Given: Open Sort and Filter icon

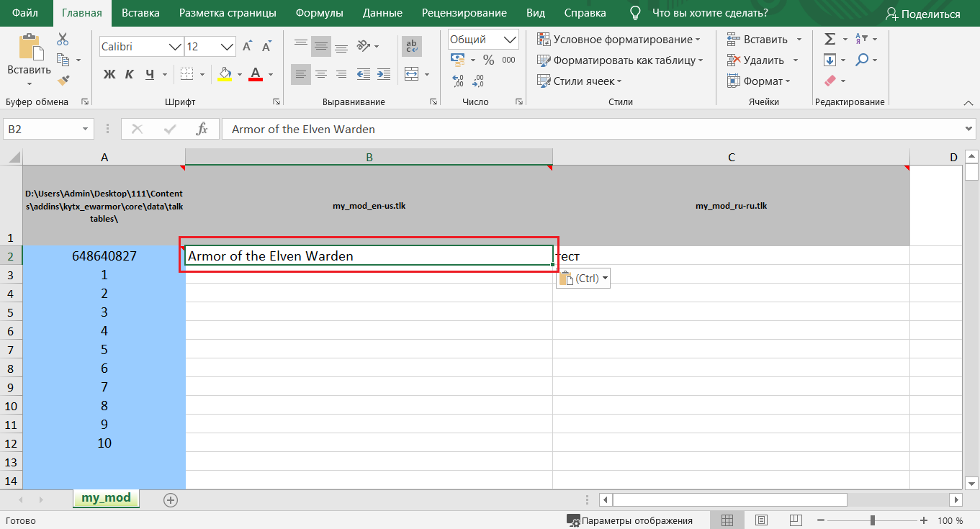Looking at the screenshot, I should click(861, 39).
